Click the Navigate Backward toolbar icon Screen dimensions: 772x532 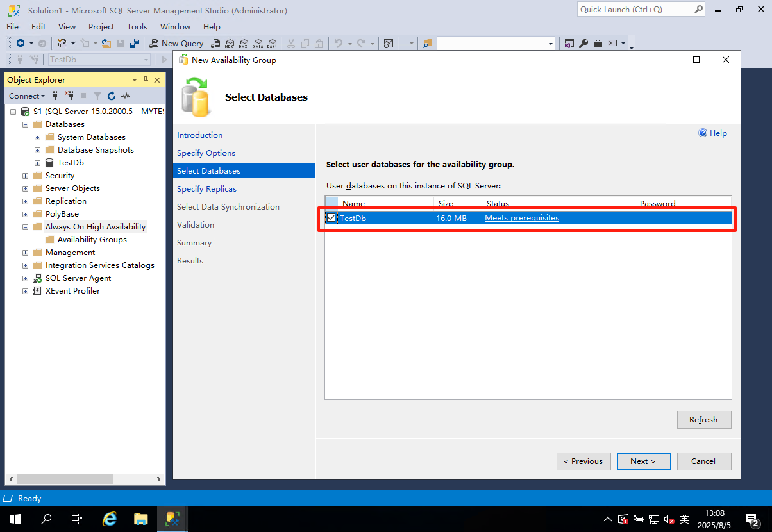click(x=21, y=44)
